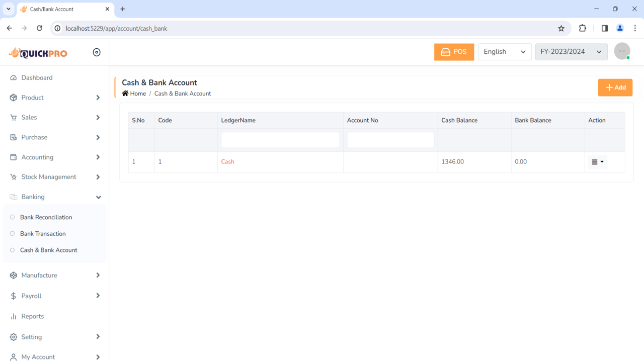The height and width of the screenshot is (362, 644).
Task: Open the English language dropdown
Action: (505, 51)
